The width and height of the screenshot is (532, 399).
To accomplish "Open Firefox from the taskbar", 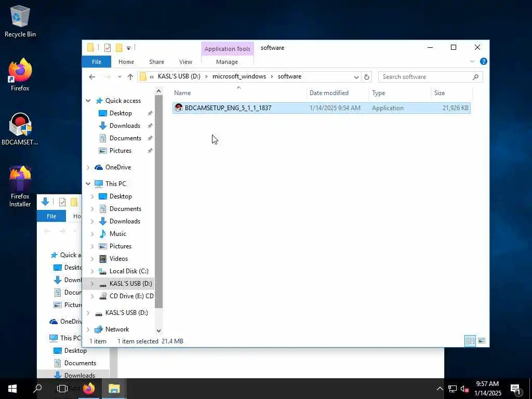I will click(89, 389).
